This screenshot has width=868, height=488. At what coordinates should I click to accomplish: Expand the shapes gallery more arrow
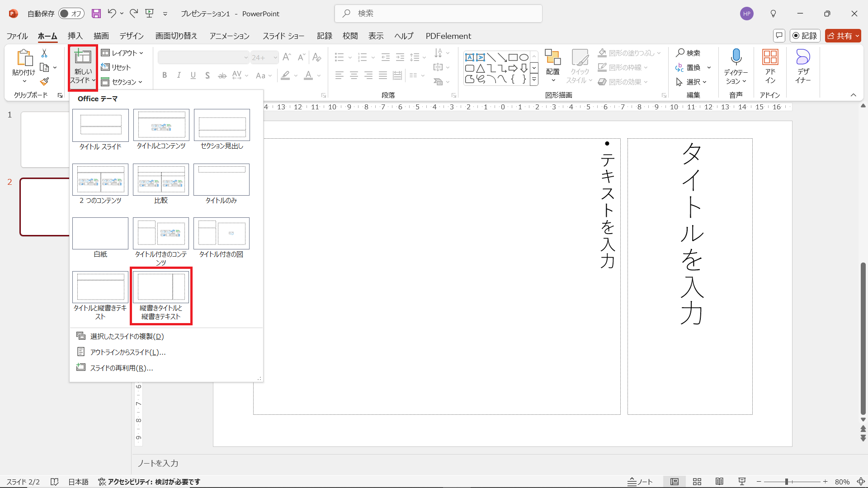[x=534, y=79]
